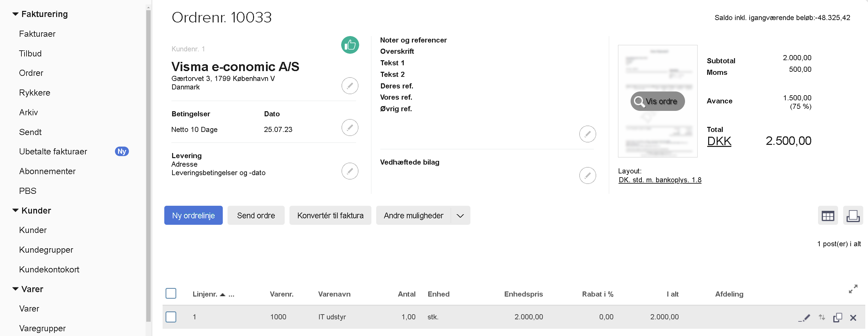Click Konvertér til faktura button
Image resolution: width=868 pixels, height=336 pixels.
[330, 216]
